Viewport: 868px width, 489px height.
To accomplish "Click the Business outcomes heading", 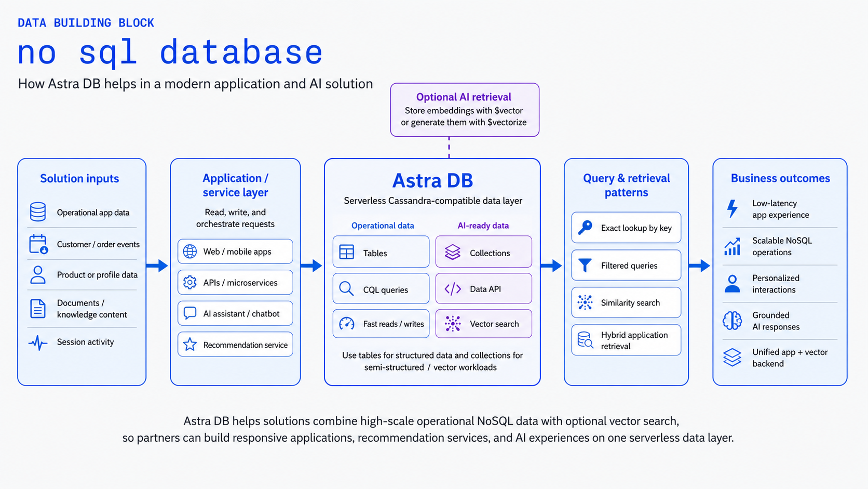I will [x=780, y=178].
